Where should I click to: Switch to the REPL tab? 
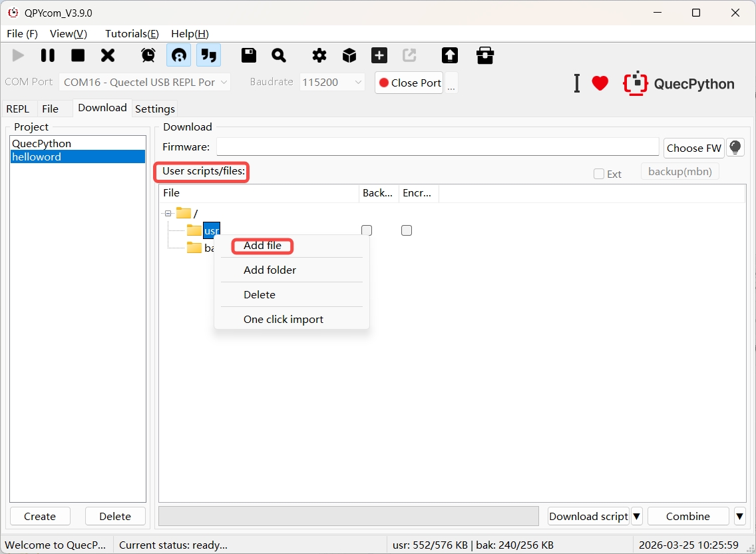[18, 109]
